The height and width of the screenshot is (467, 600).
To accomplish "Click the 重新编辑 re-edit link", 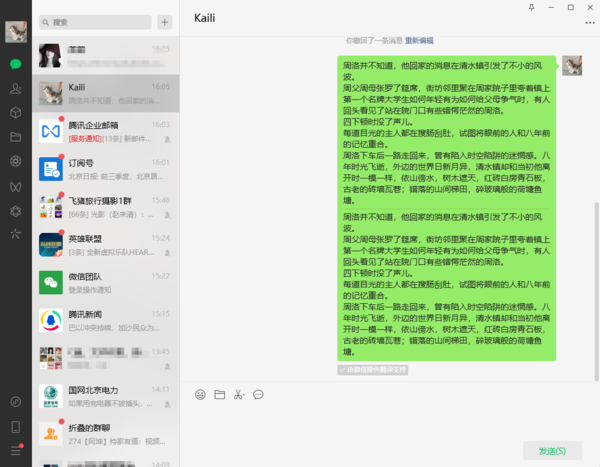I will point(419,41).
